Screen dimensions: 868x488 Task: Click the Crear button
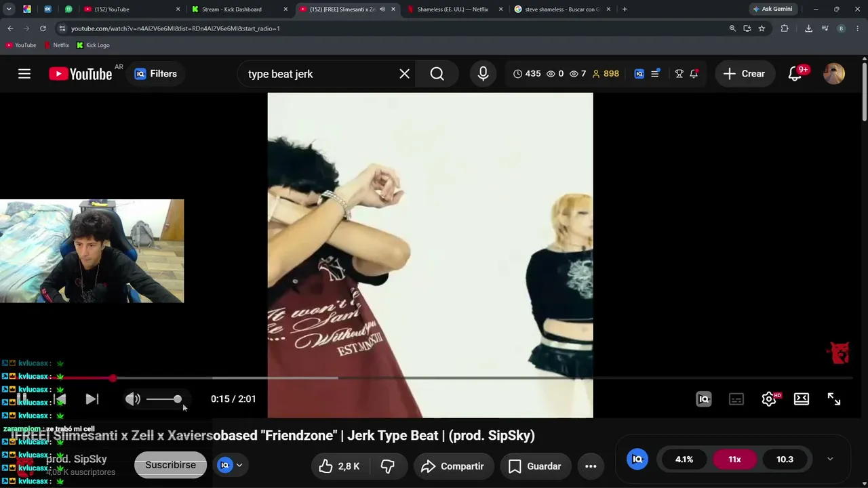[x=744, y=74]
